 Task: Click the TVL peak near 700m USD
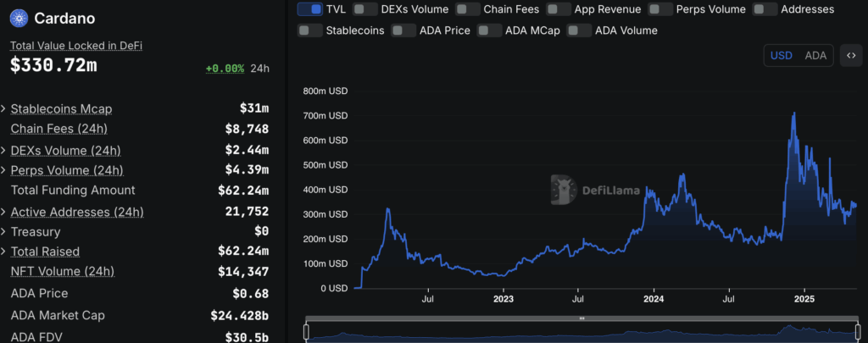794,113
